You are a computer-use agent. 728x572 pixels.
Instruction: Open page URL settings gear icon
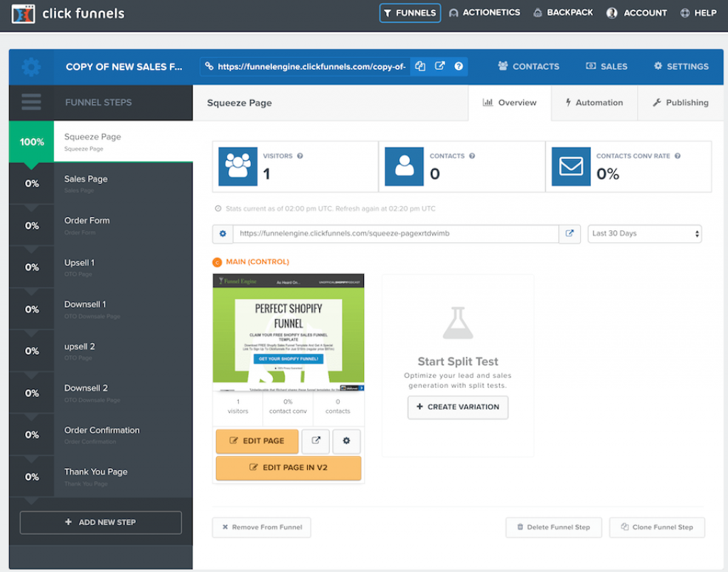coord(223,234)
